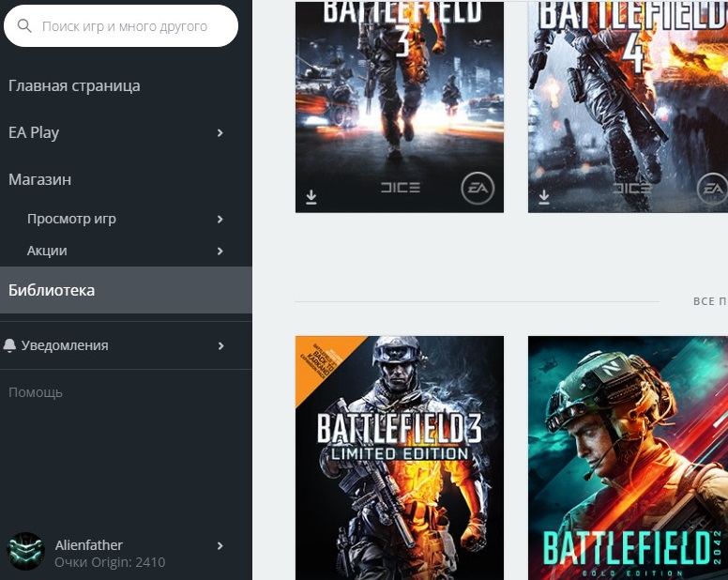
Task: Click the Alienfather profile avatar
Action: pos(25,551)
